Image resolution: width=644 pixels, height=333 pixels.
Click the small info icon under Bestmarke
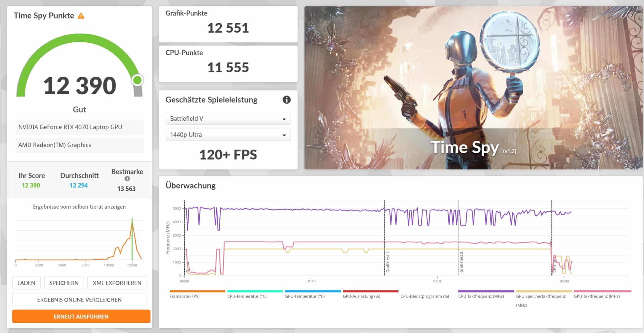127,179
